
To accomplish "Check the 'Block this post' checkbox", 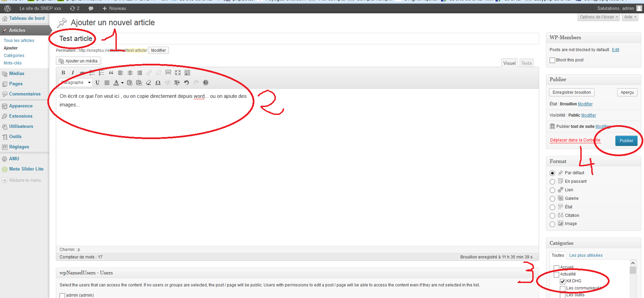I will tap(552, 60).
